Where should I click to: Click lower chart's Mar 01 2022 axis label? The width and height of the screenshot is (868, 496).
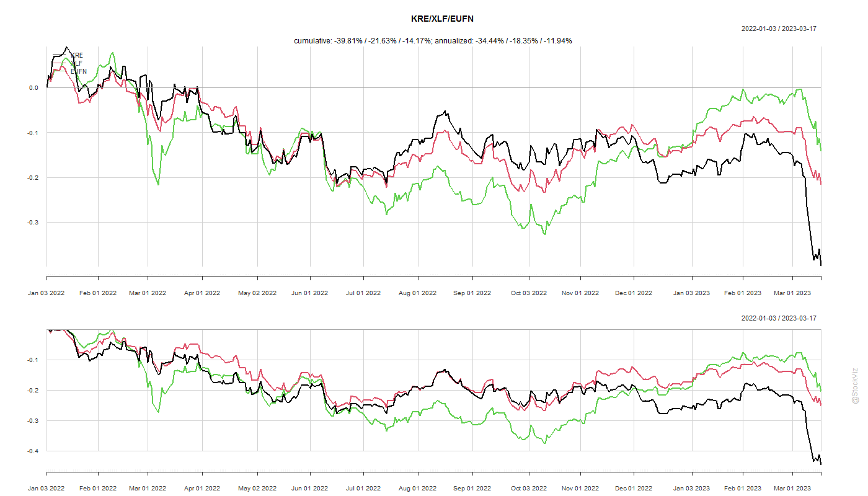(148, 490)
